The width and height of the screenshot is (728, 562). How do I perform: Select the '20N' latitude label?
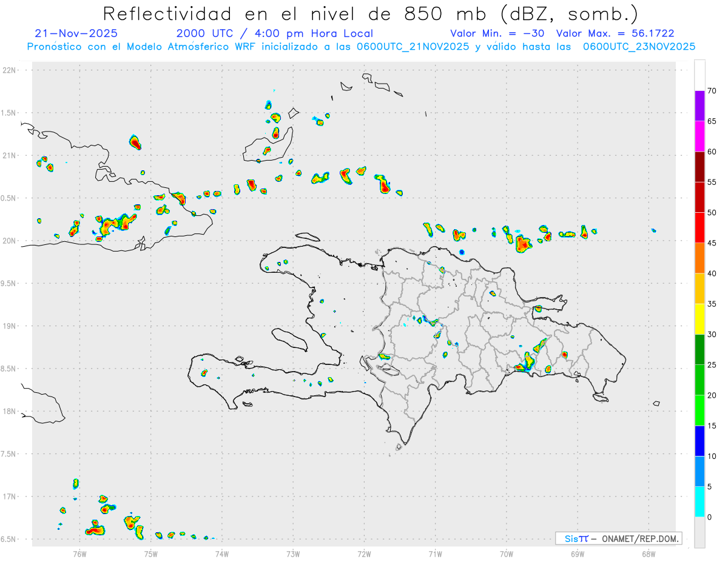(9, 241)
